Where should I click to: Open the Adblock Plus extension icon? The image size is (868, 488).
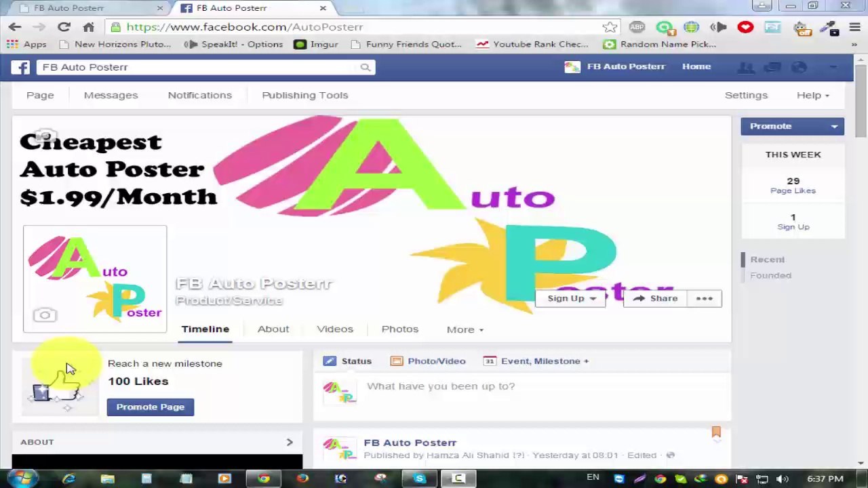(x=637, y=27)
